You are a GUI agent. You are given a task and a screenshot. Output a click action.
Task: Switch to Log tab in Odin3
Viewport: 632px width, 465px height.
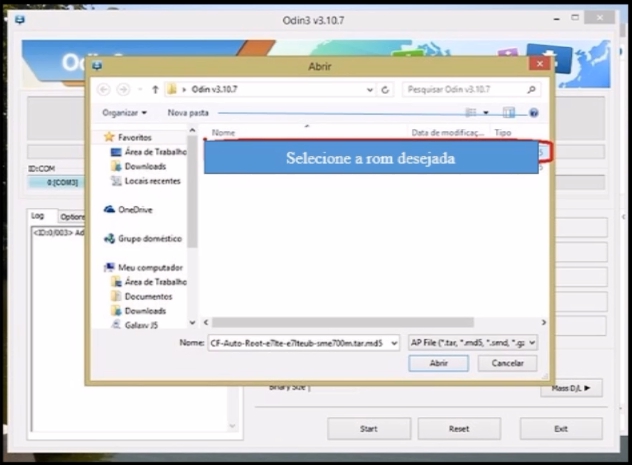[x=37, y=216]
